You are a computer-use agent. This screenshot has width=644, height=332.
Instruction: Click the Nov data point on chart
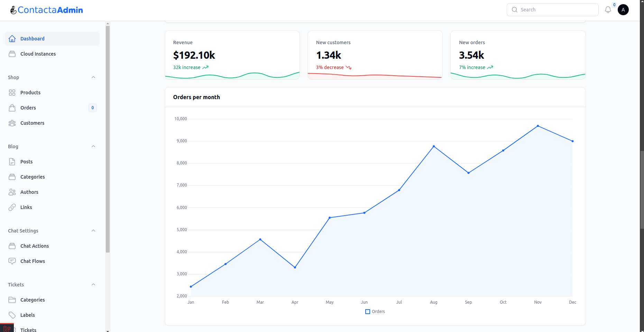pos(538,126)
